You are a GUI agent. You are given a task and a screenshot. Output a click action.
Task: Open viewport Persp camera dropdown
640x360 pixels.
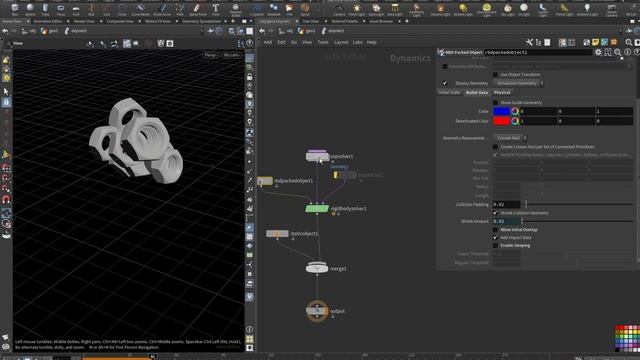pos(211,55)
